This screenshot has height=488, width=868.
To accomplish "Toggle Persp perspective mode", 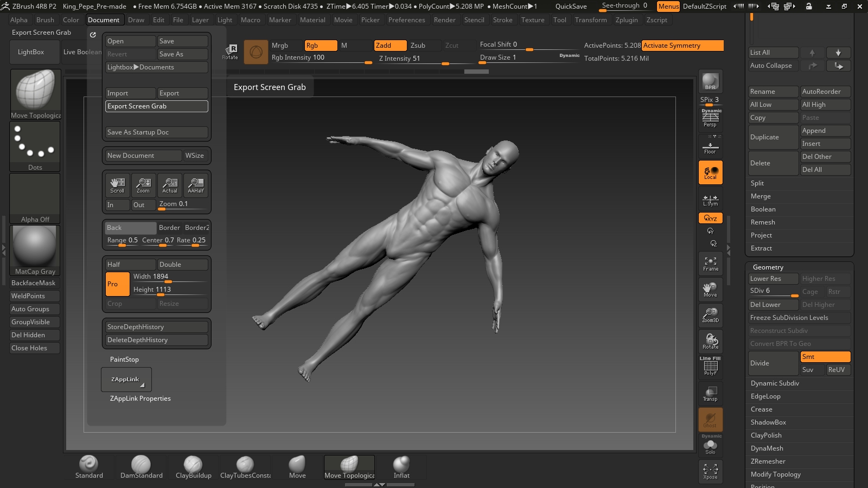I will pos(710,120).
